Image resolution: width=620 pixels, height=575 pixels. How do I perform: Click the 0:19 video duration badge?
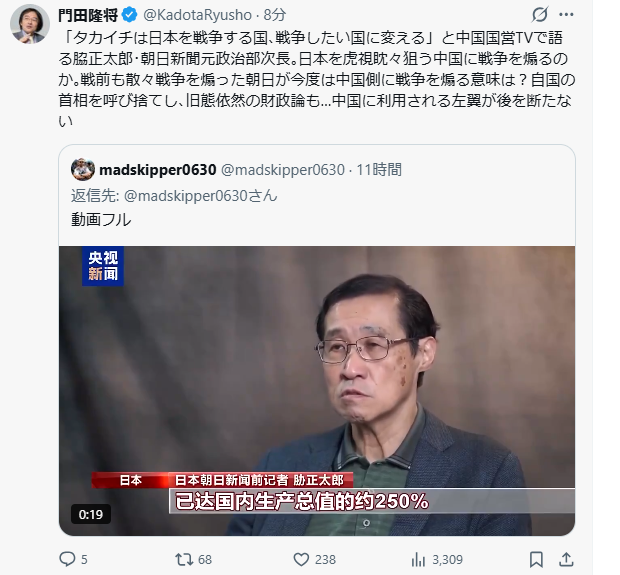[91, 514]
